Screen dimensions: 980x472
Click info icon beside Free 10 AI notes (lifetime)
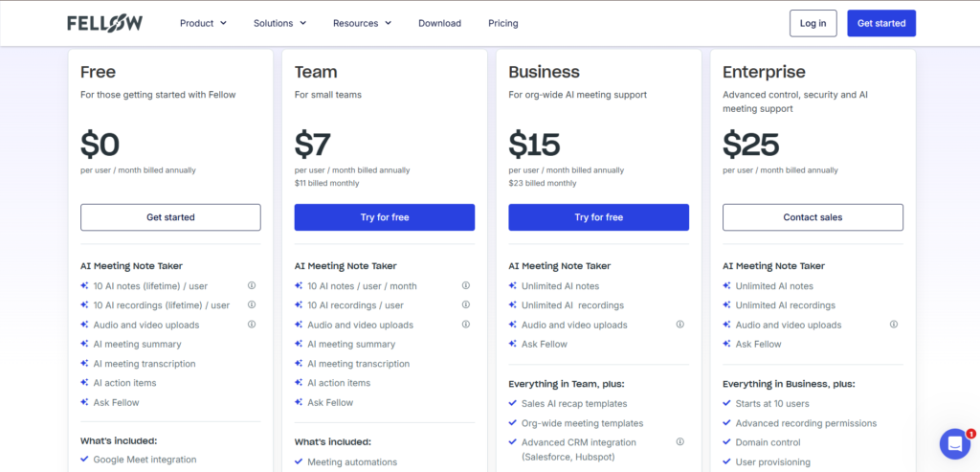(252, 285)
